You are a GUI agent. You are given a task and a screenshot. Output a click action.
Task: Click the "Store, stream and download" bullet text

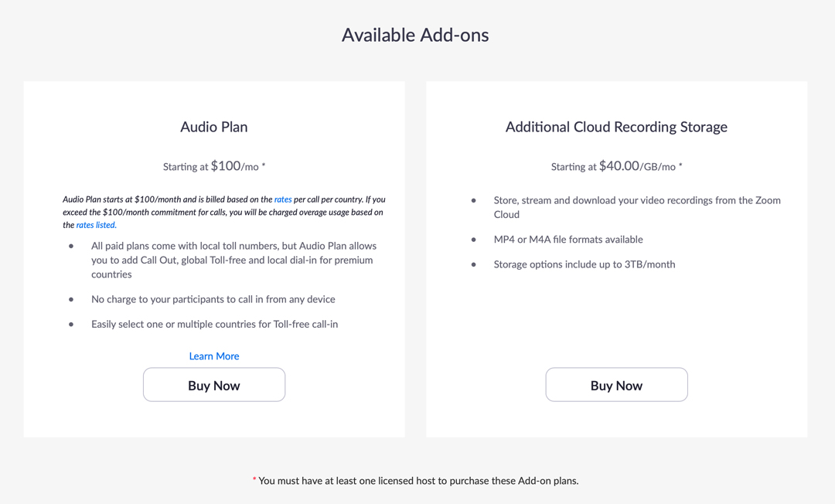point(637,207)
